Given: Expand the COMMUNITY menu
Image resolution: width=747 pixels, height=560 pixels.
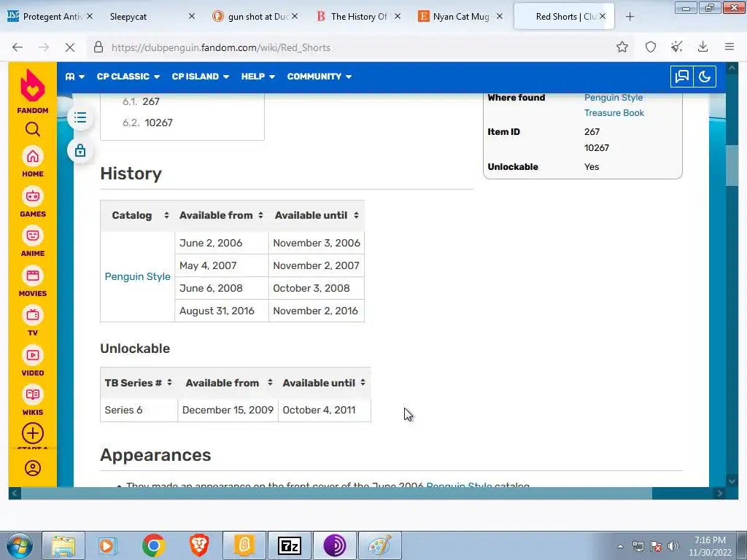Looking at the screenshot, I should pyautogui.click(x=320, y=77).
